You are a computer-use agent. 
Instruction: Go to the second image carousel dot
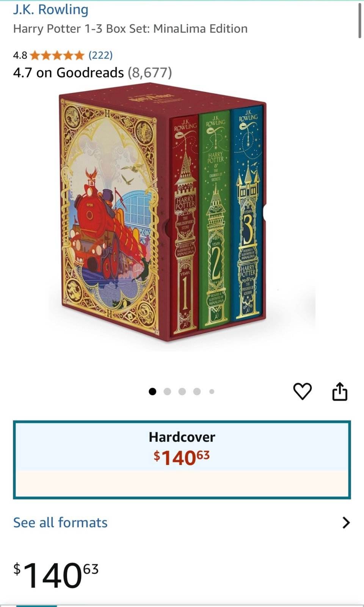(167, 392)
